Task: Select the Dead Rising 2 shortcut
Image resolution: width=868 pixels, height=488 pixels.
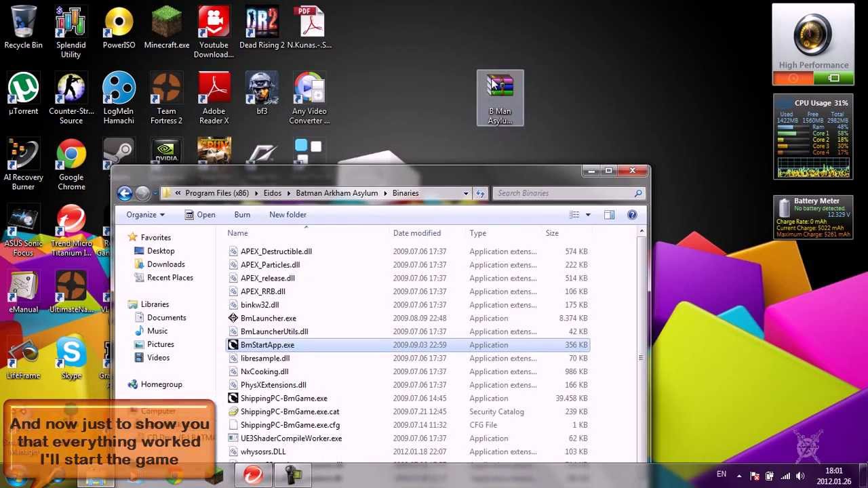Action: click(262, 28)
